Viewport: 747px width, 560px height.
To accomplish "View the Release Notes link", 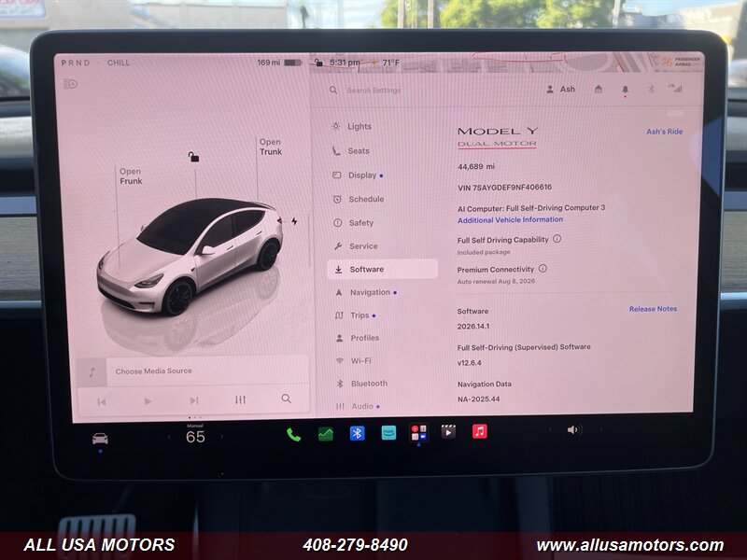I will coord(653,309).
